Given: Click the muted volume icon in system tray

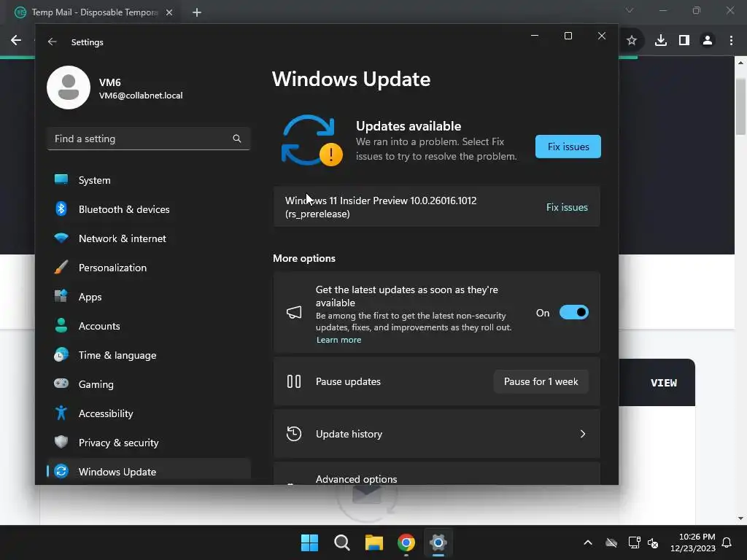Looking at the screenshot, I should (653, 542).
